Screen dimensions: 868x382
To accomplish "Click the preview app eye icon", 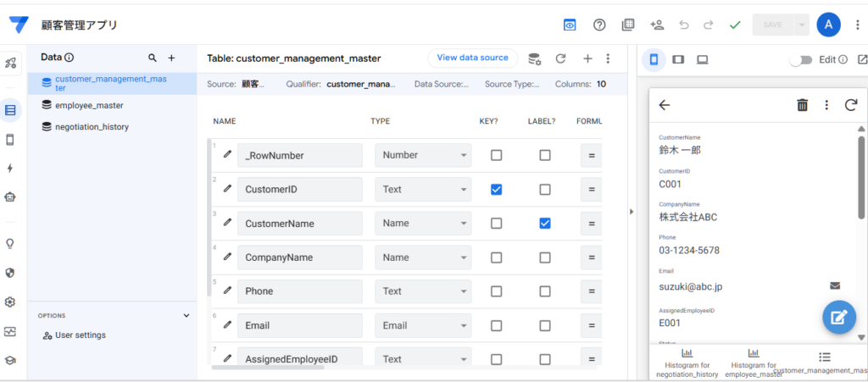I will (x=570, y=25).
